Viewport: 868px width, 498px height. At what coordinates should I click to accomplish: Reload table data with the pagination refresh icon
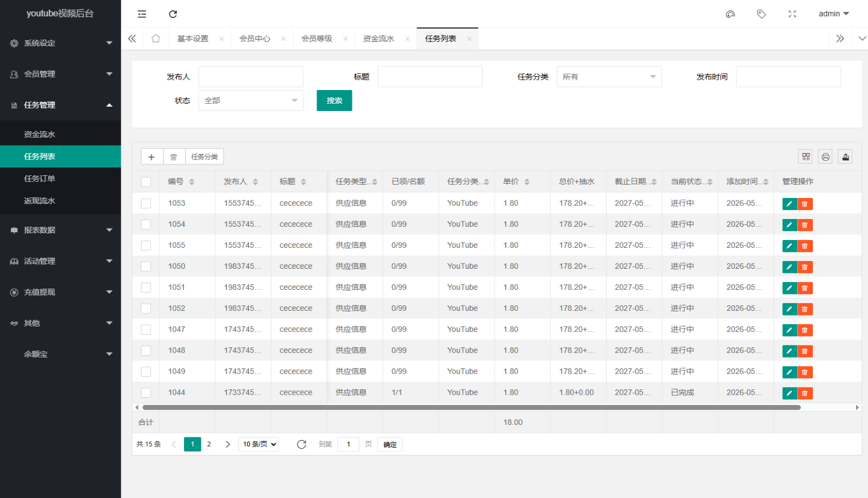[x=302, y=444]
